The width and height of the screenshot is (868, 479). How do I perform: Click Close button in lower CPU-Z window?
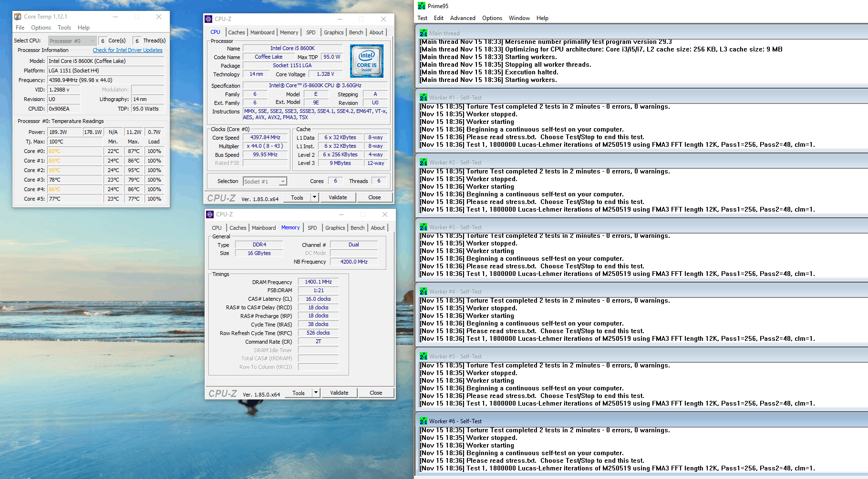pos(376,393)
